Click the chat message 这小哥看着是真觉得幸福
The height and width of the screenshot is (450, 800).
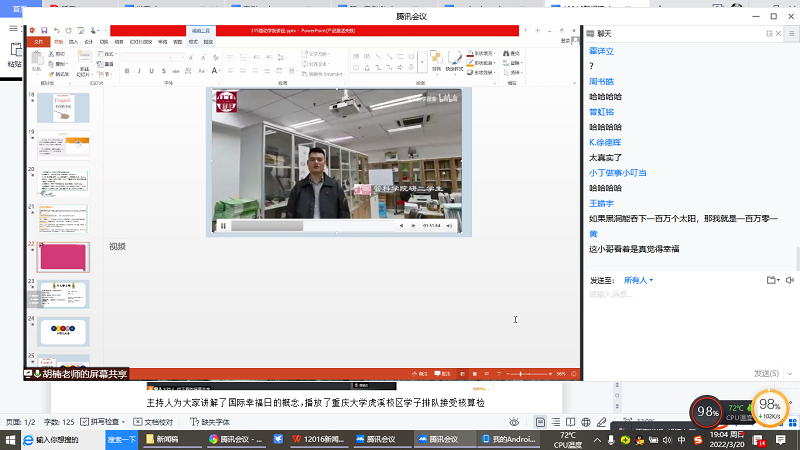click(x=634, y=249)
